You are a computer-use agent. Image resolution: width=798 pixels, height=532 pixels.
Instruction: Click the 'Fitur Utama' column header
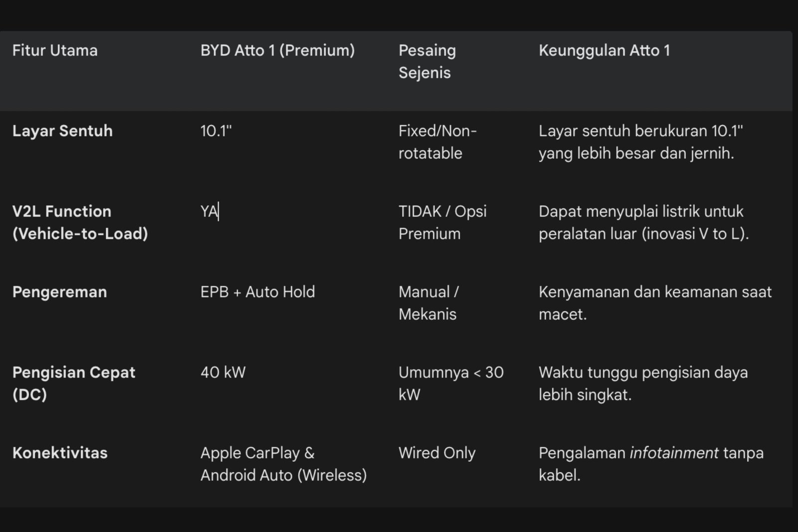[x=55, y=50]
